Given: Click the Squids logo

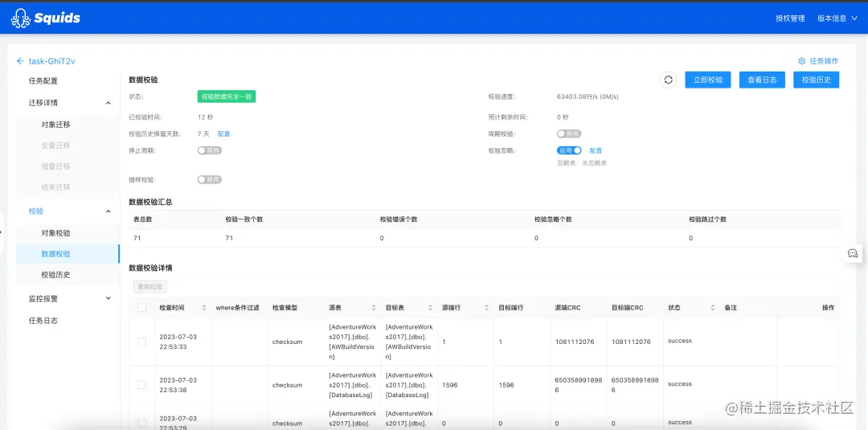Looking at the screenshot, I should pos(45,18).
